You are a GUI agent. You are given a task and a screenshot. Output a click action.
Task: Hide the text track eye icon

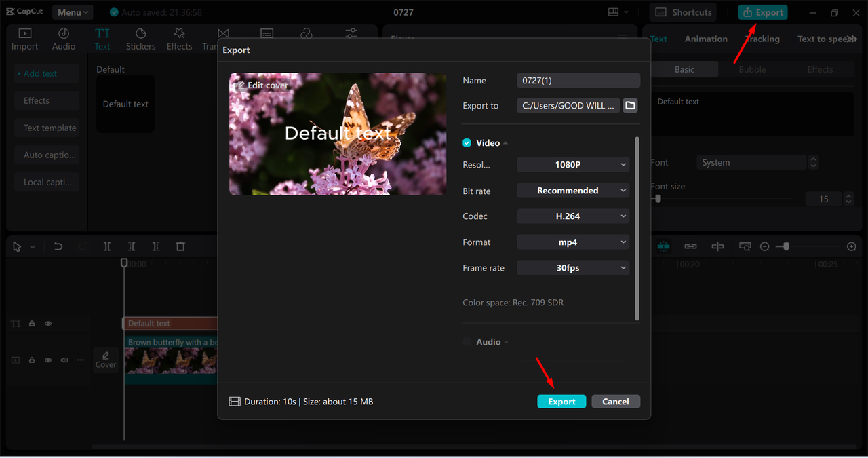click(x=48, y=324)
